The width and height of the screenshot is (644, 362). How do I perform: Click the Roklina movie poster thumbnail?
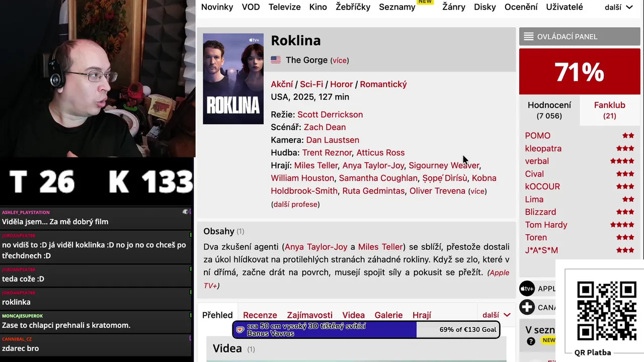click(233, 78)
